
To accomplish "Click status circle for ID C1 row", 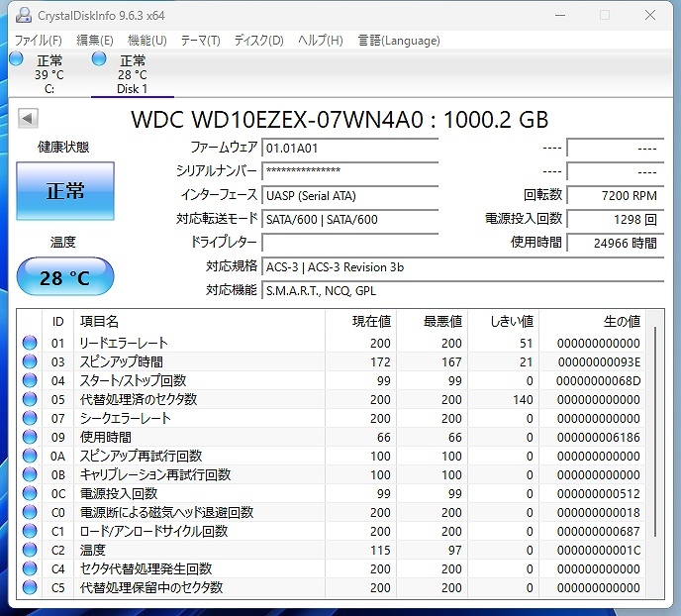I will 30,531.
